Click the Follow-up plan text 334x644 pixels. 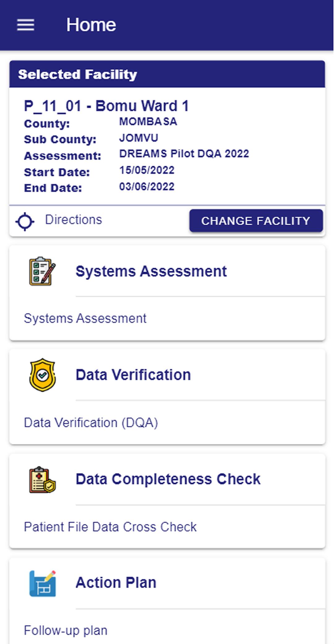(66, 631)
